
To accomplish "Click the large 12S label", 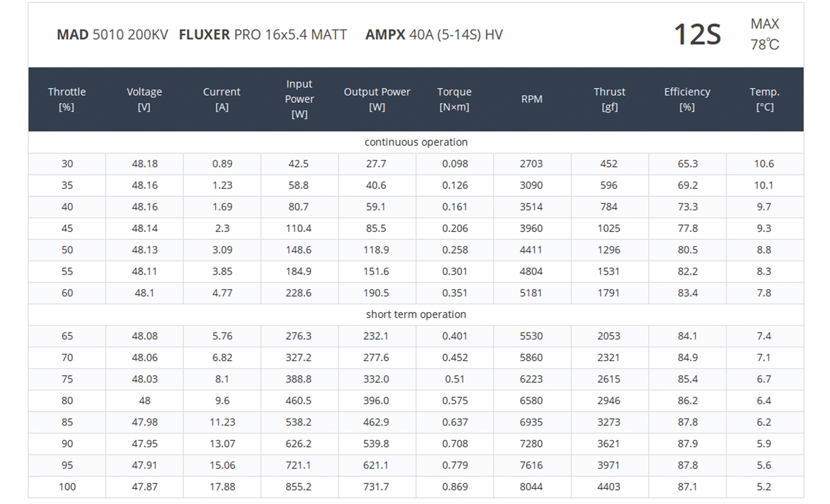I will [x=697, y=35].
